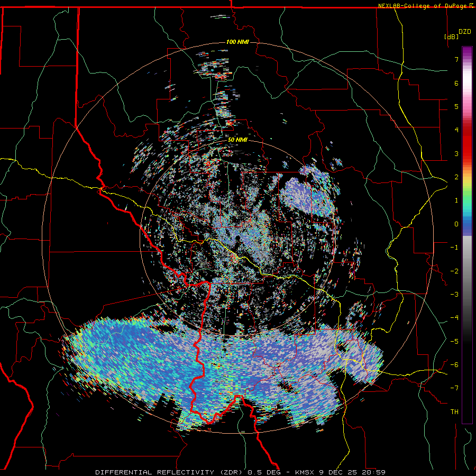Click the -5 tick label on color scale
Screen dimensions: 476x476
pos(454,342)
